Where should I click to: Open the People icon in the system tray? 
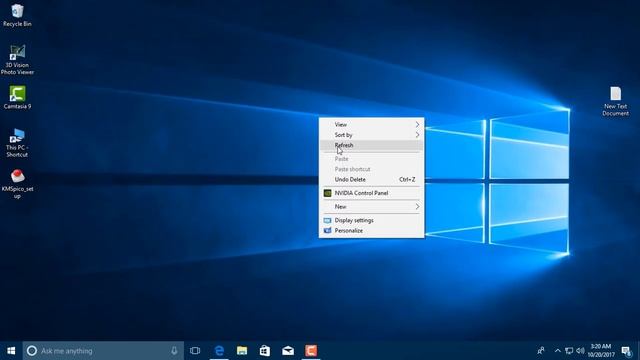[541, 351]
